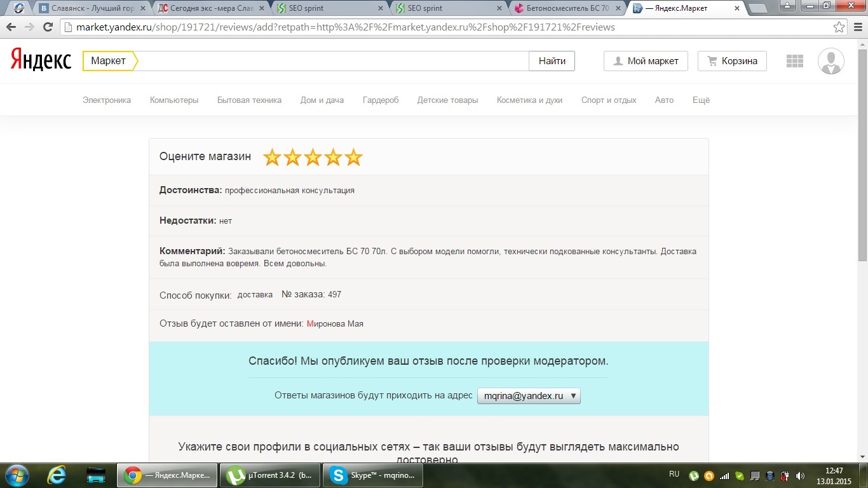Open the battery power tray icon
Screen dimensions: 868x488
point(785,475)
